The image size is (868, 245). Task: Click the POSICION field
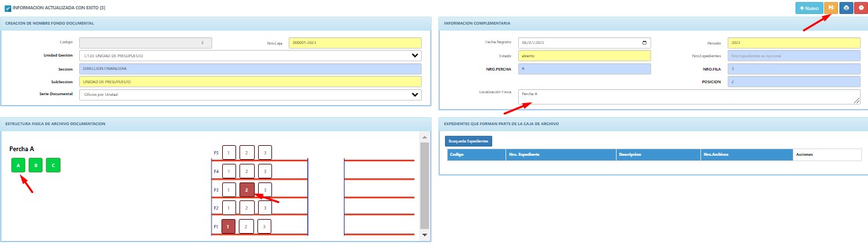coord(794,82)
